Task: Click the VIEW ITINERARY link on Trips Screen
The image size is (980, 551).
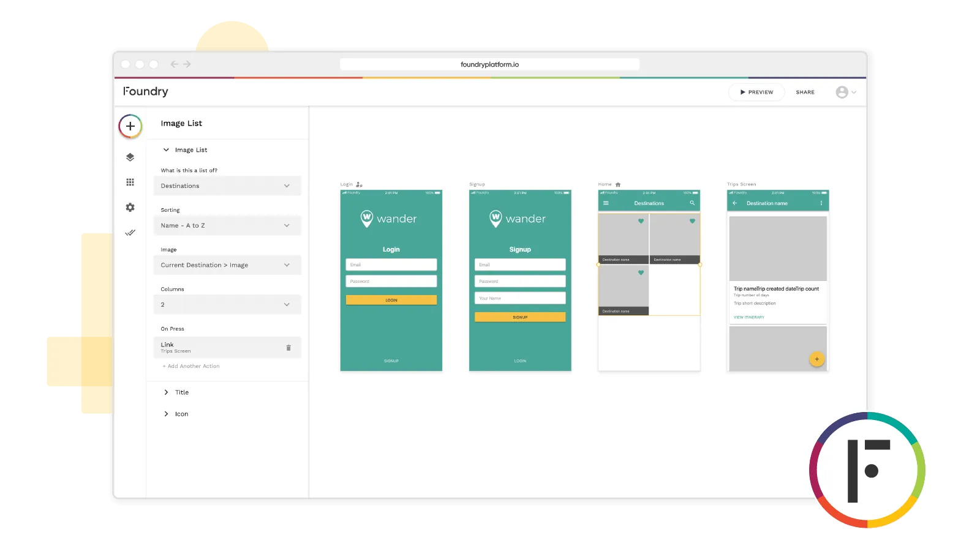Action: pyautogui.click(x=748, y=317)
